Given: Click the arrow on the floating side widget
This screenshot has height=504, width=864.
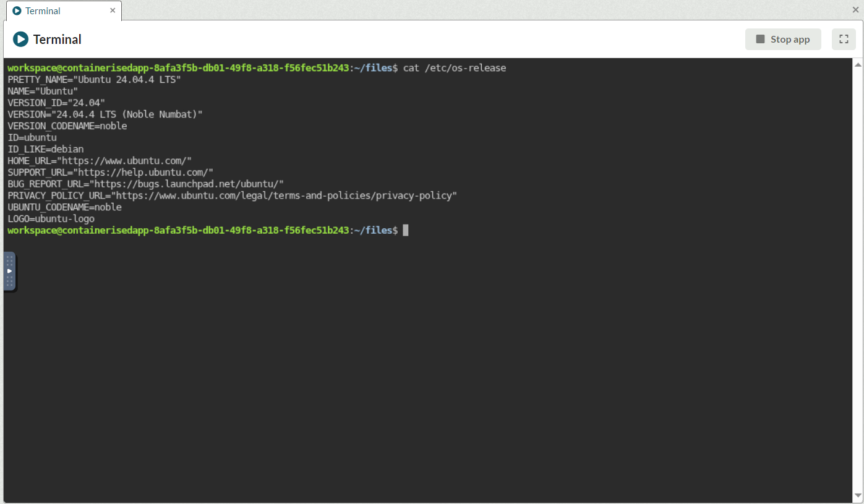Looking at the screenshot, I should (9, 270).
